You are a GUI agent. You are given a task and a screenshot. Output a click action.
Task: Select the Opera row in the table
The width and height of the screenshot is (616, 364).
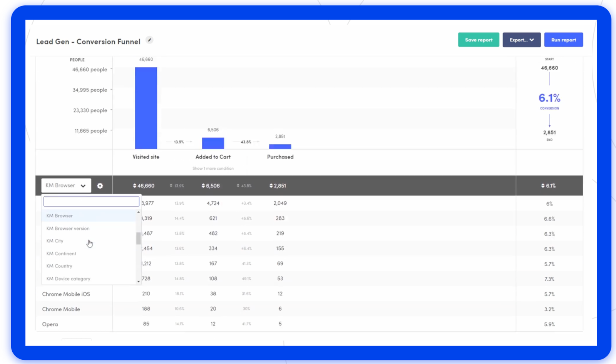pos(50,324)
